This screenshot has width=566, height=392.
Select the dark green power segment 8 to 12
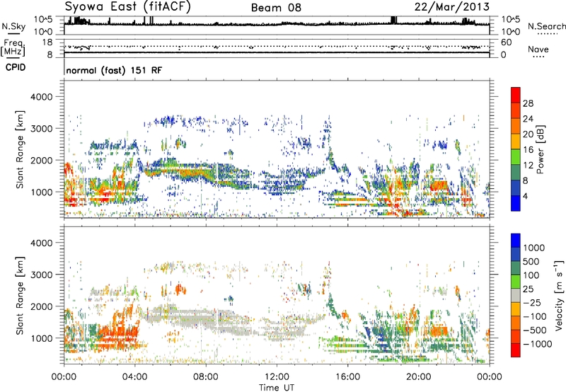pos(516,173)
